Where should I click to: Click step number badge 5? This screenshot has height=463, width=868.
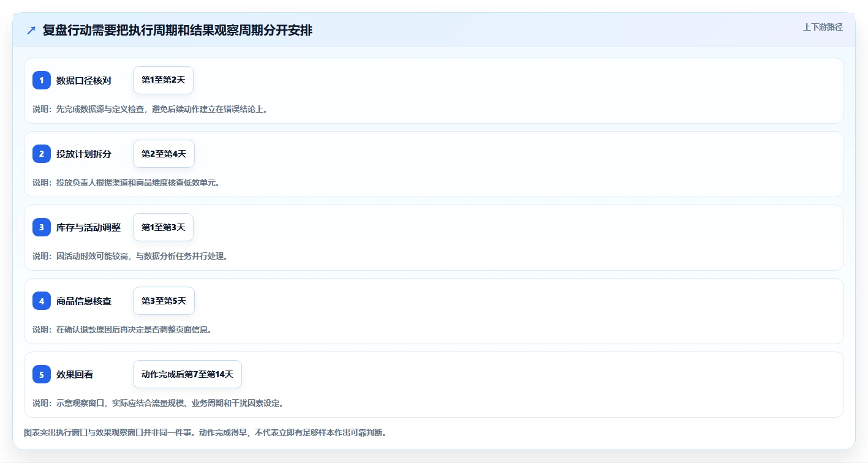(42, 374)
